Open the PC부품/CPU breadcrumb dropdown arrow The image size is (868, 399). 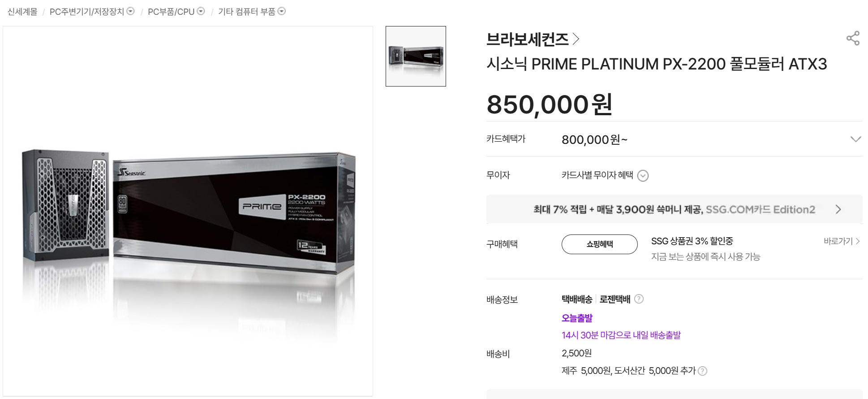pos(201,11)
